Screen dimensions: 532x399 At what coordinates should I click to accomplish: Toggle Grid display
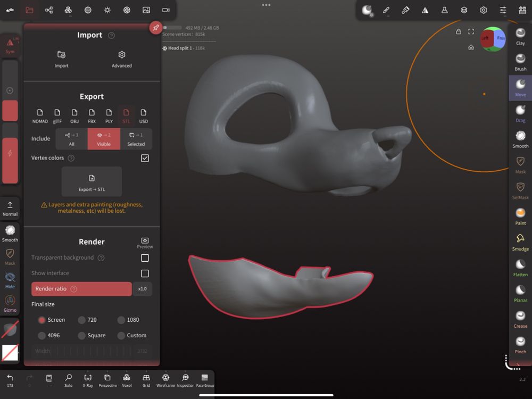pos(146,380)
